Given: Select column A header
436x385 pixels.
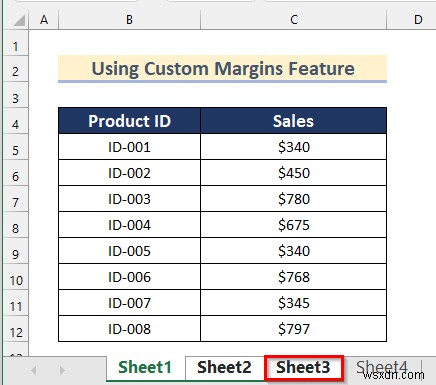Looking at the screenshot, I should pyautogui.click(x=44, y=20).
